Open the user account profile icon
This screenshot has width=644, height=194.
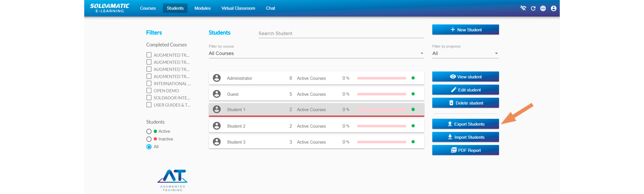point(554,8)
